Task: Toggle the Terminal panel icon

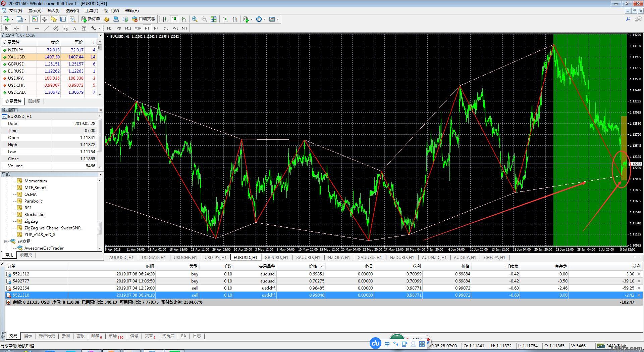Action: click(63, 19)
